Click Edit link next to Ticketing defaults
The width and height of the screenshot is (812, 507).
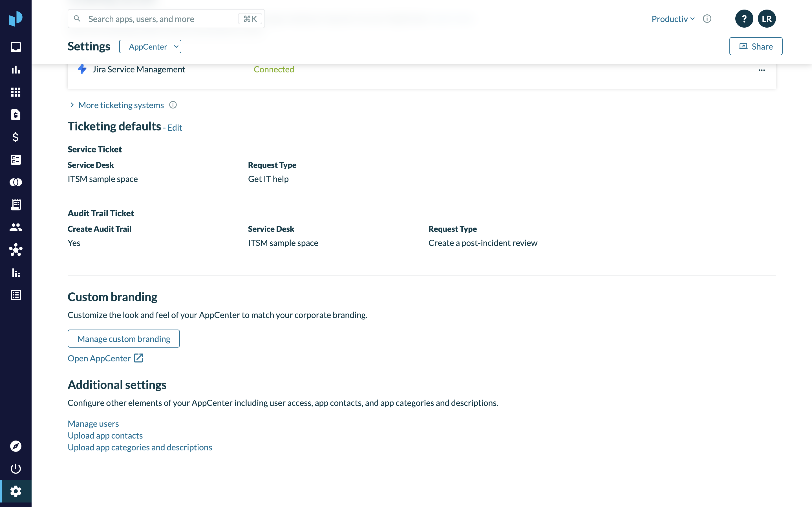tap(175, 128)
